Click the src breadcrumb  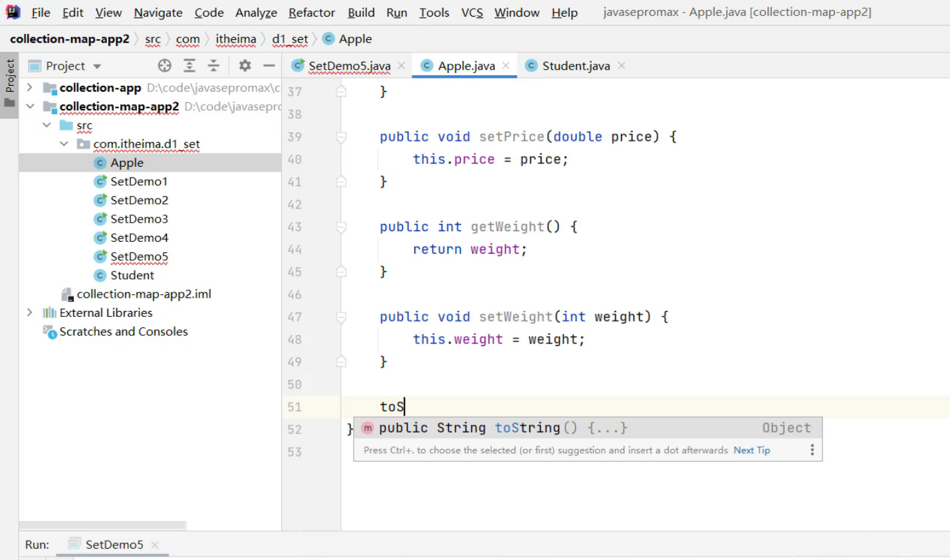pos(153,39)
